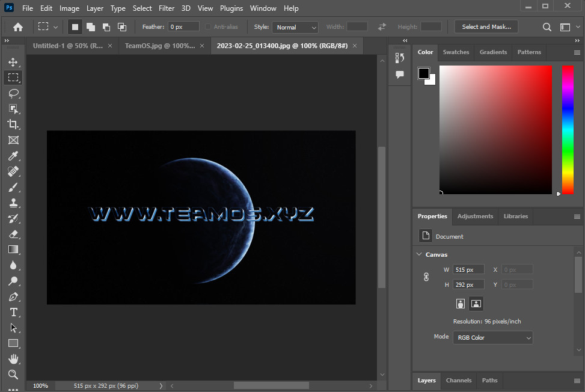Click the Select and Mask button
Screen dimensions: 585x392
click(x=486, y=27)
